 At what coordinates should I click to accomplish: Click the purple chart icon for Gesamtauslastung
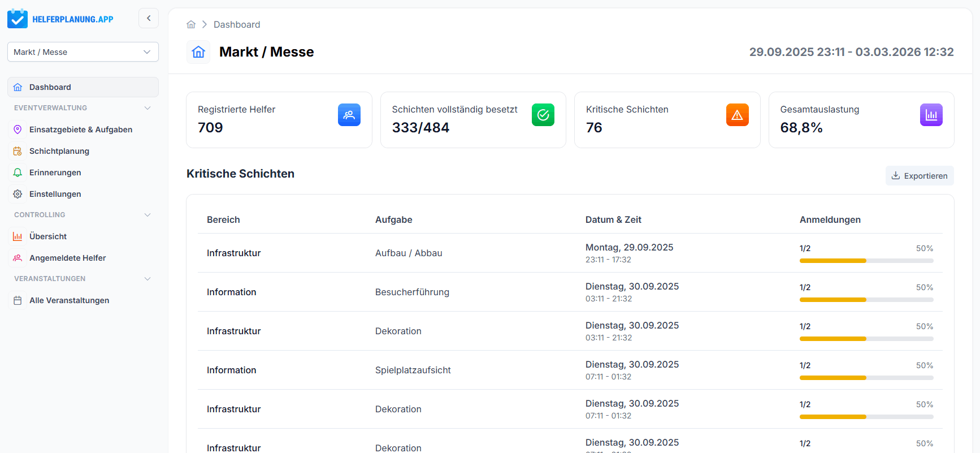pos(931,115)
